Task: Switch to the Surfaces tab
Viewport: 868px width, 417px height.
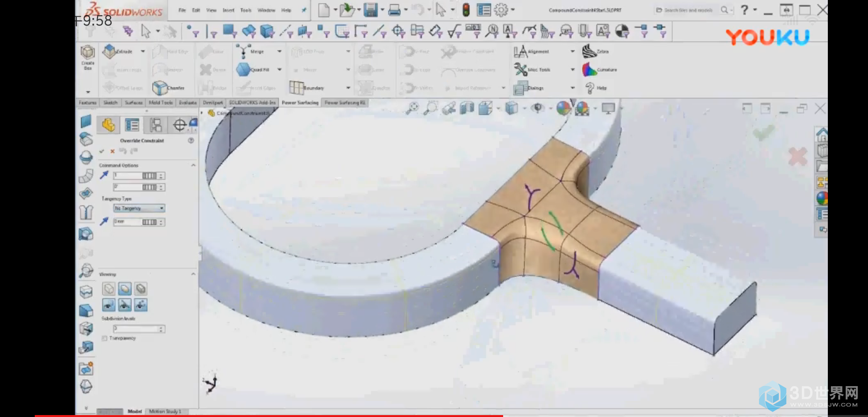Action: pos(134,103)
